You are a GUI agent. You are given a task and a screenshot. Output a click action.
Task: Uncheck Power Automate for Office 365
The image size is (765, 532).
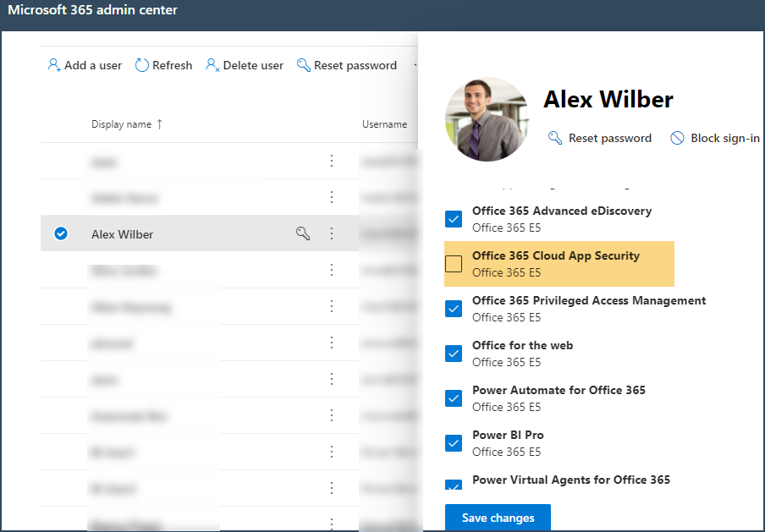click(454, 398)
